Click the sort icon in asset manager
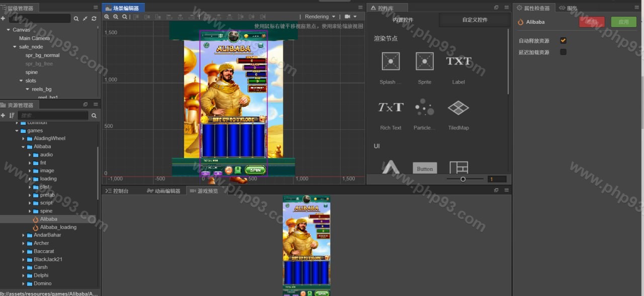 coord(12,116)
